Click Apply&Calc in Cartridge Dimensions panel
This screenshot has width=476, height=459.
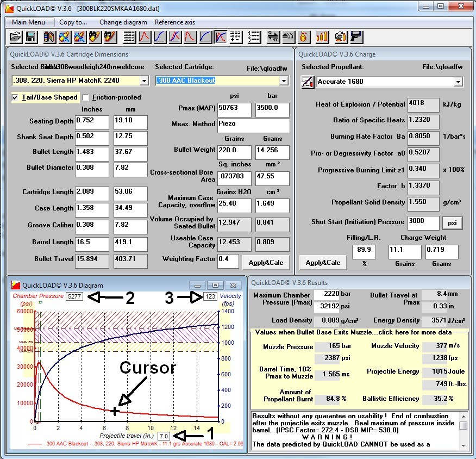coord(266,263)
